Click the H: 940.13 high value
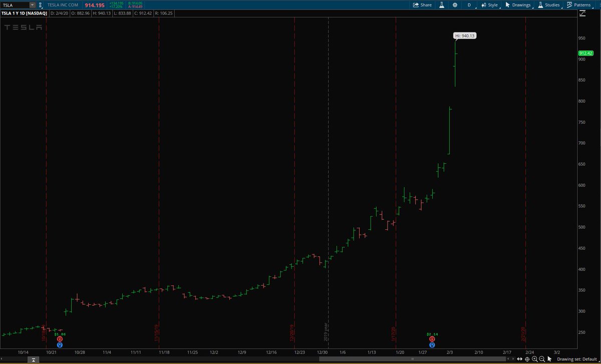The width and height of the screenshot is (601, 364). (102, 14)
